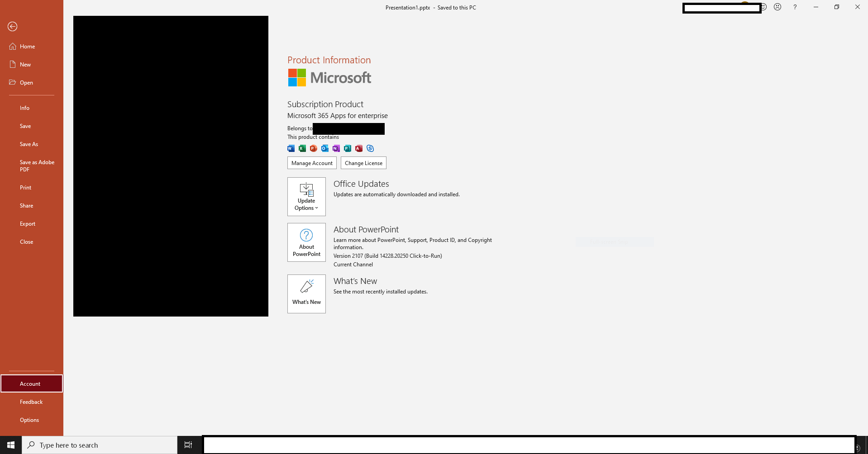
Task: Click the OneNote app icon
Action: [x=336, y=148]
